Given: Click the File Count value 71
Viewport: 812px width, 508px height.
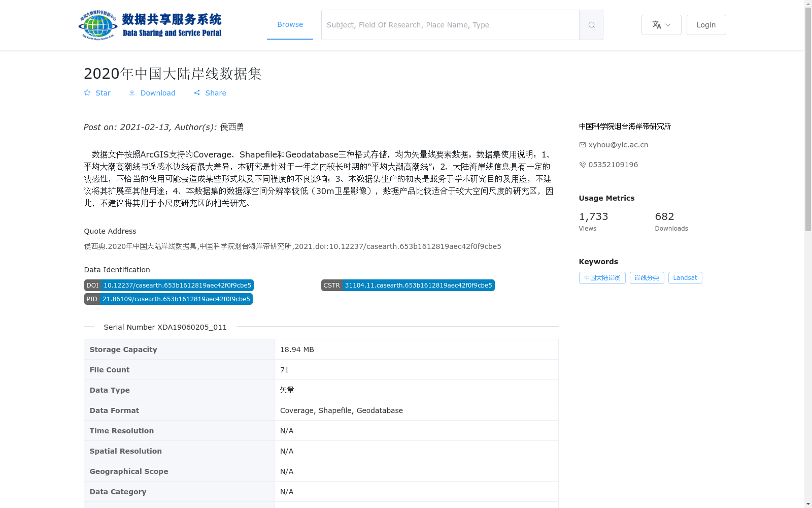Looking at the screenshot, I should tap(284, 370).
